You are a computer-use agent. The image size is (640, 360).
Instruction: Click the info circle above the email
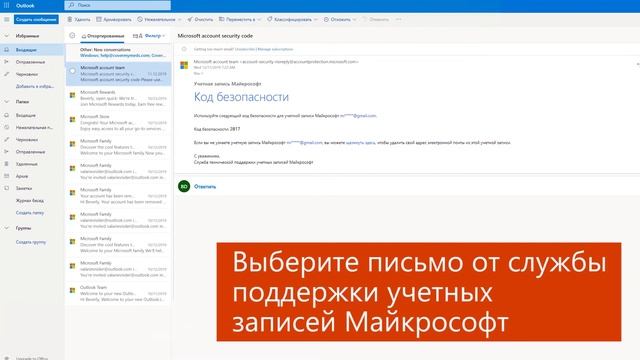pos(184,49)
